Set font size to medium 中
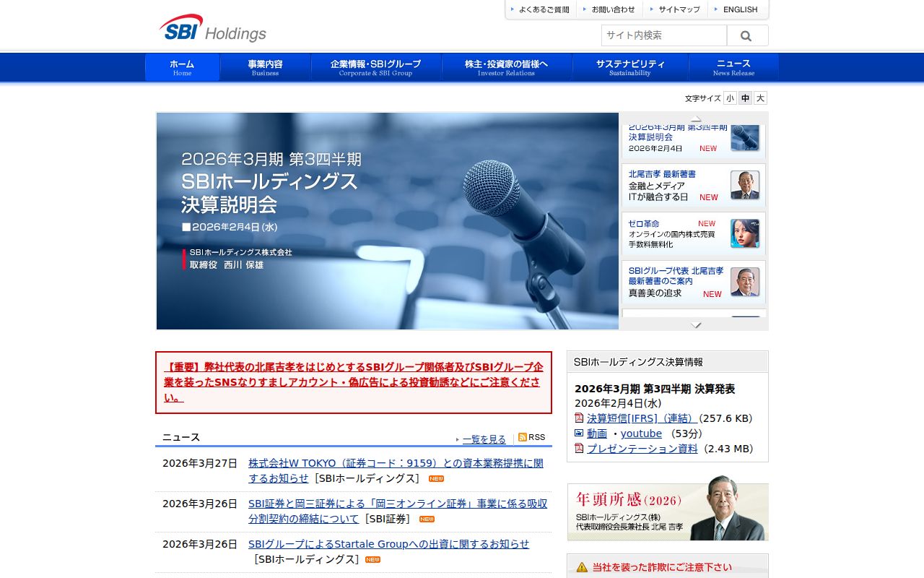 tap(745, 98)
